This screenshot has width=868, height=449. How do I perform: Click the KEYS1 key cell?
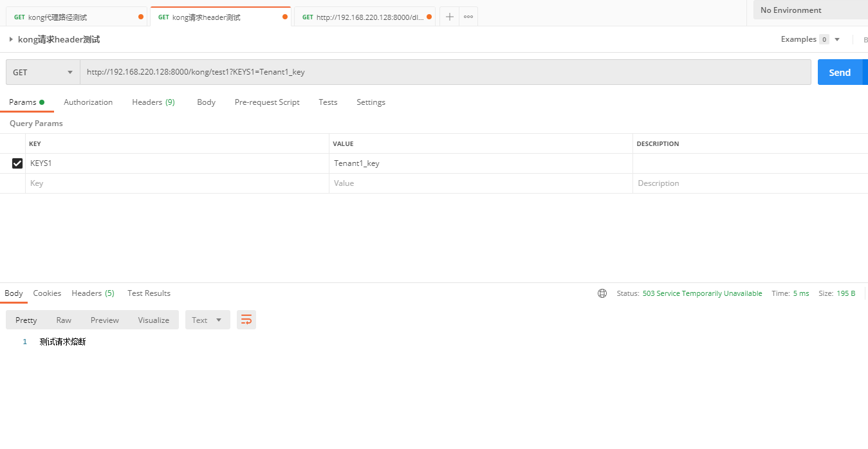[x=178, y=163]
